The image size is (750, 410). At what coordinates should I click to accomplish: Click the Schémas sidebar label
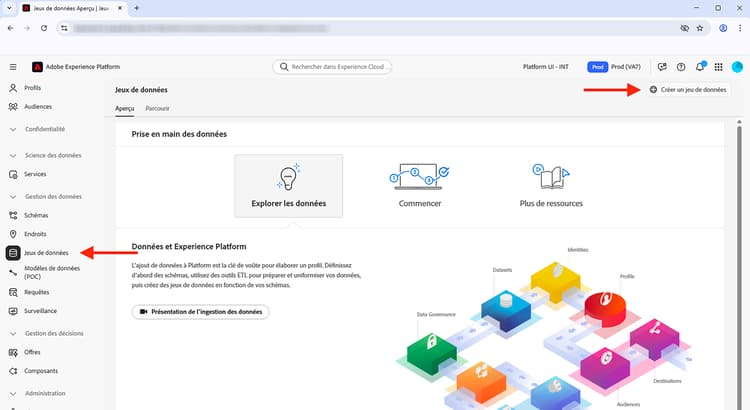coord(36,215)
